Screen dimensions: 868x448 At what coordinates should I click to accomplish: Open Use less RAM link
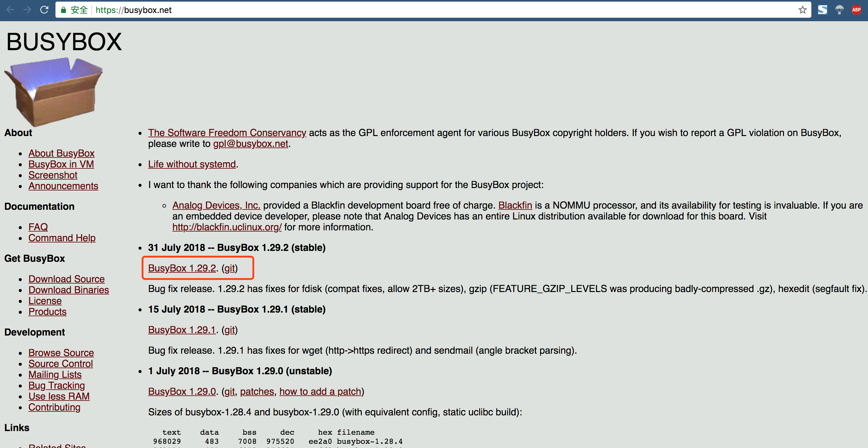(59, 396)
